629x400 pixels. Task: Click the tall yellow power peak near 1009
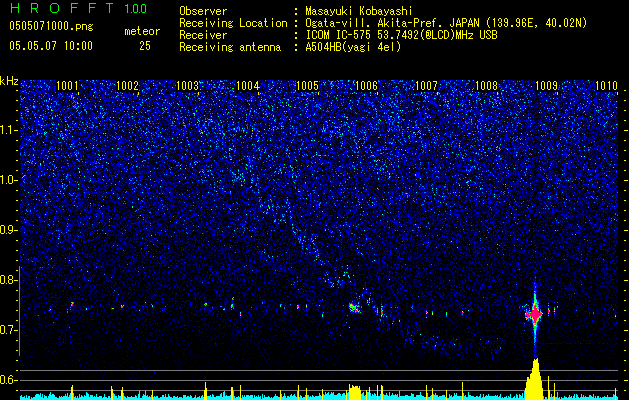click(534, 379)
